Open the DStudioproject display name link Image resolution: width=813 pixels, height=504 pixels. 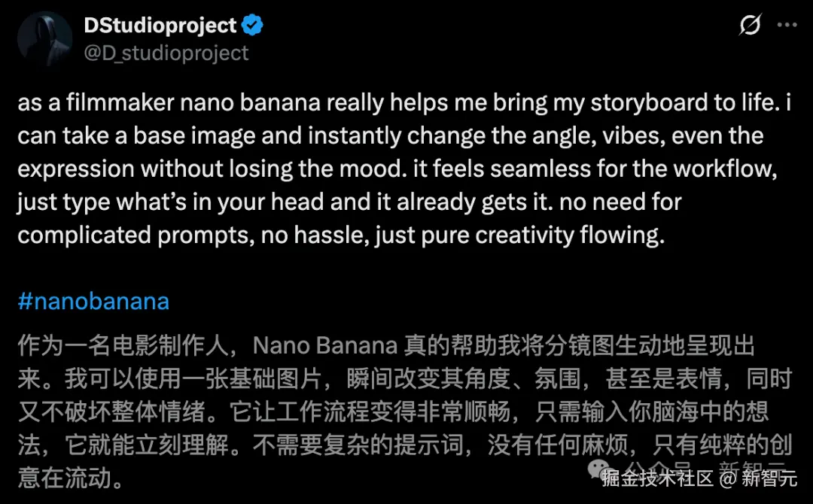pyautogui.click(x=160, y=26)
